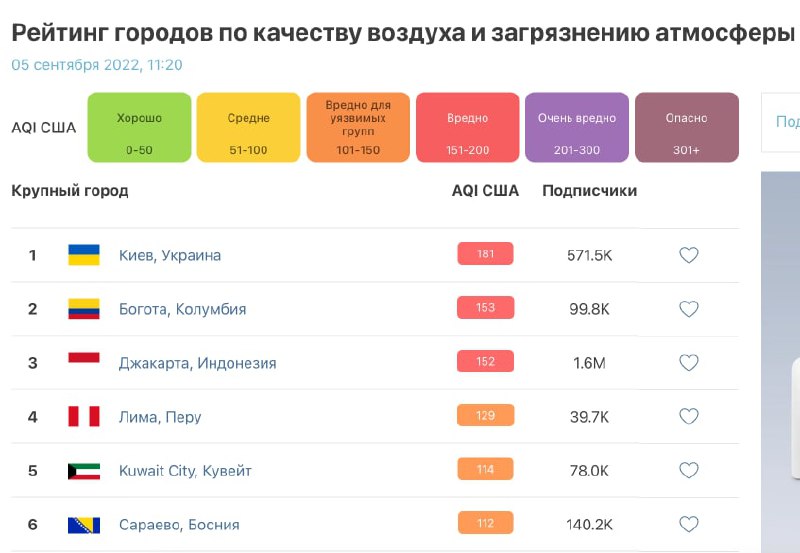Screen dimensions: 800x553
Task: Open the Киев, Украина city link
Action: (x=170, y=255)
